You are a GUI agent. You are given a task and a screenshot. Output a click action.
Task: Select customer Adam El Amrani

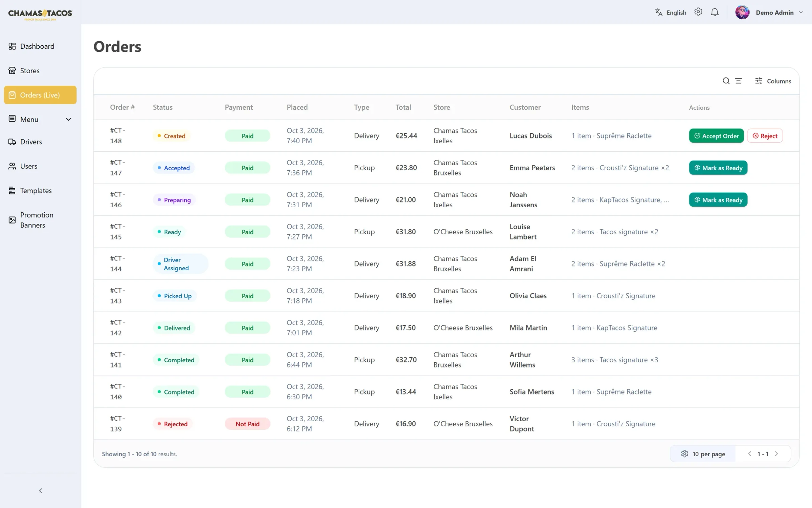523,263
